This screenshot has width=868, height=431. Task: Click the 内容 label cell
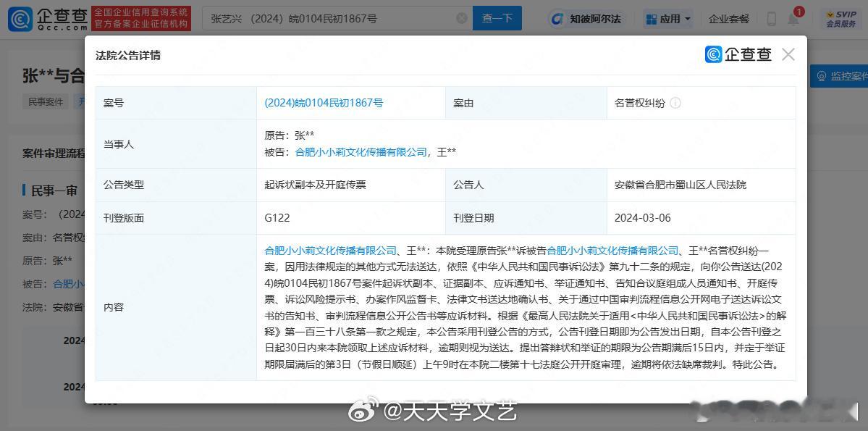click(176, 307)
